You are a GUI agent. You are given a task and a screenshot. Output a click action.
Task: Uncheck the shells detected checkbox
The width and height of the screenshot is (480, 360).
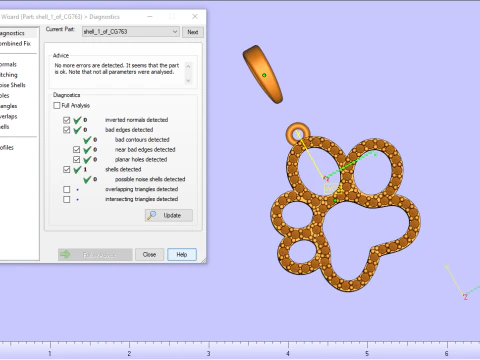point(66,170)
